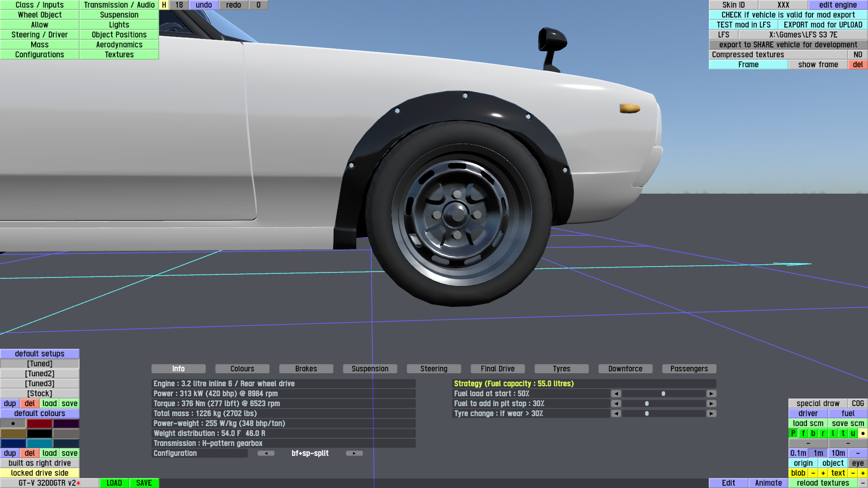The image size is (868, 488).
Task: Decrease tyre change wear threshold arrow
Action: (x=616, y=413)
